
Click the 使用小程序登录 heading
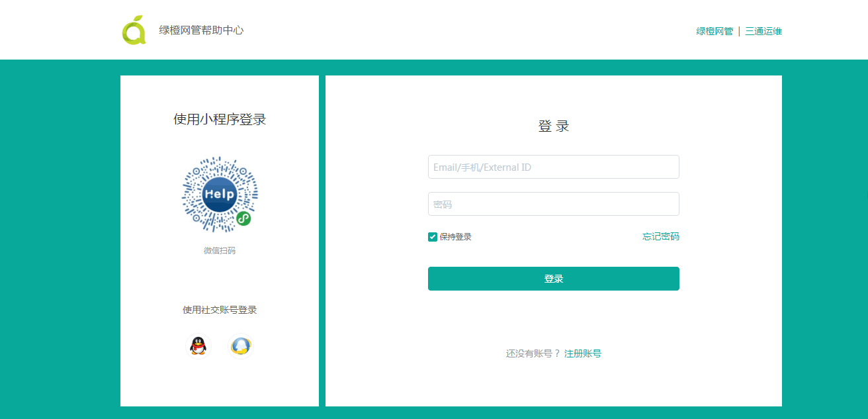[220, 119]
